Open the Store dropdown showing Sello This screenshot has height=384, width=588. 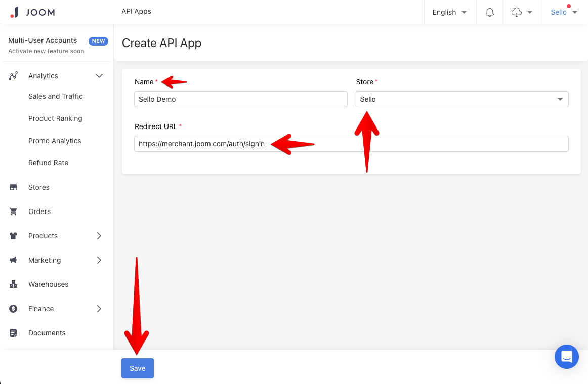pos(462,99)
